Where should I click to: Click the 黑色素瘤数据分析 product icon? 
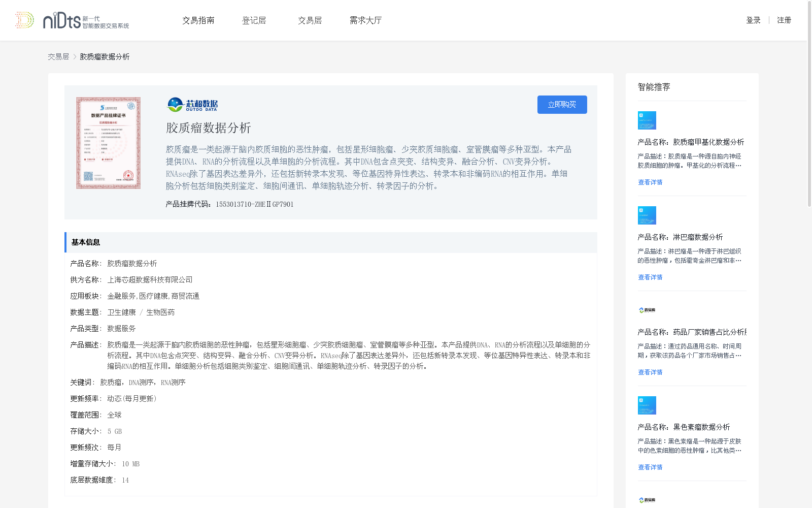coord(647,405)
